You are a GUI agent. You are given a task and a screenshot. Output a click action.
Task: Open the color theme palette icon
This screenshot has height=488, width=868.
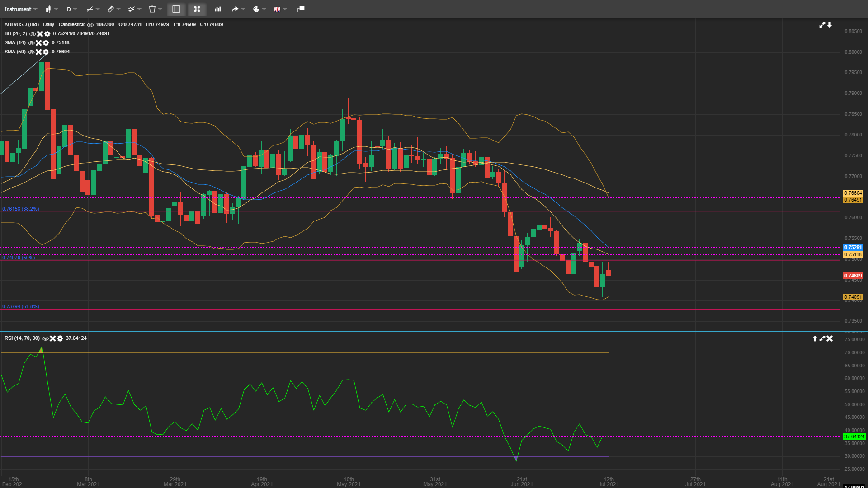pyautogui.click(x=256, y=9)
